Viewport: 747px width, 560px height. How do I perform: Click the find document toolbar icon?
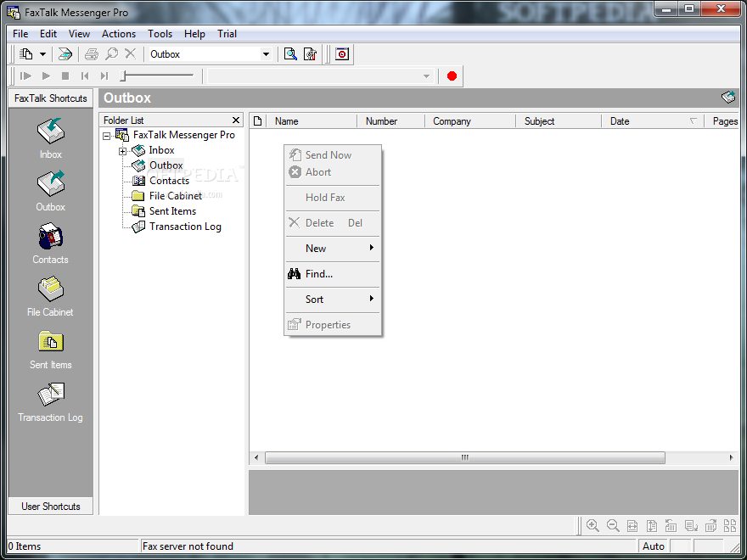[x=290, y=54]
